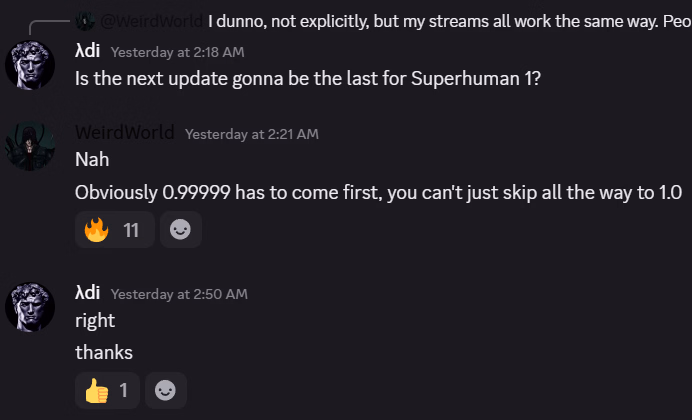Toggle the fire reaction with 11 votes

[x=114, y=230]
